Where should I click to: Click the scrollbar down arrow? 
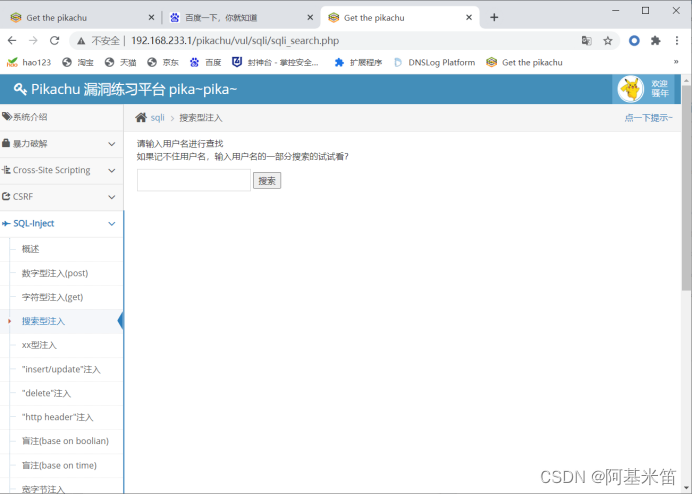[x=686, y=488]
